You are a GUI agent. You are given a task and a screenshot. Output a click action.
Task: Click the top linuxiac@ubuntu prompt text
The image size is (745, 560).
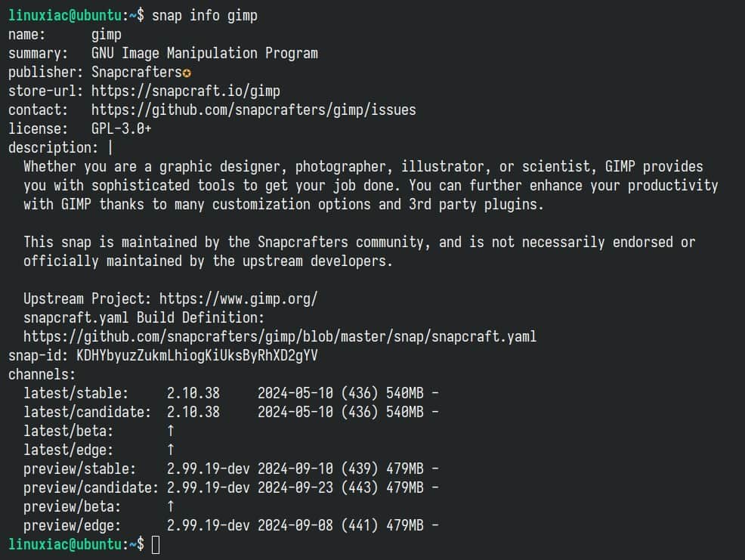point(65,16)
